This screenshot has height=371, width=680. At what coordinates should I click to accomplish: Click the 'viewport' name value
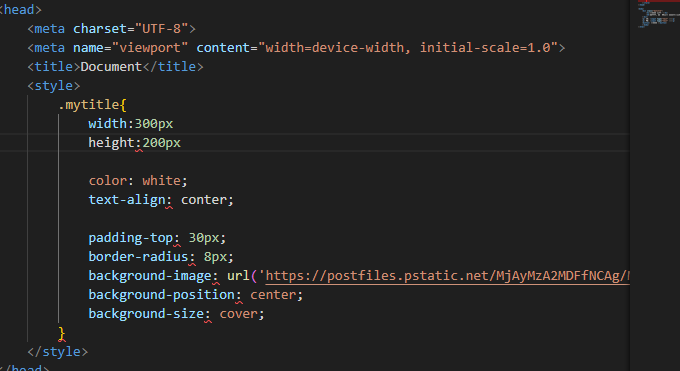[x=150, y=48]
